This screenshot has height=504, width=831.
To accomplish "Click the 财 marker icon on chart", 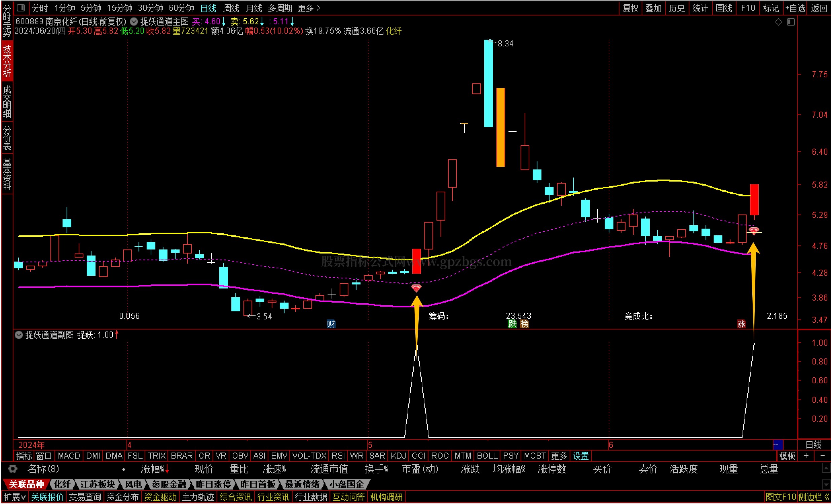I will tap(331, 324).
